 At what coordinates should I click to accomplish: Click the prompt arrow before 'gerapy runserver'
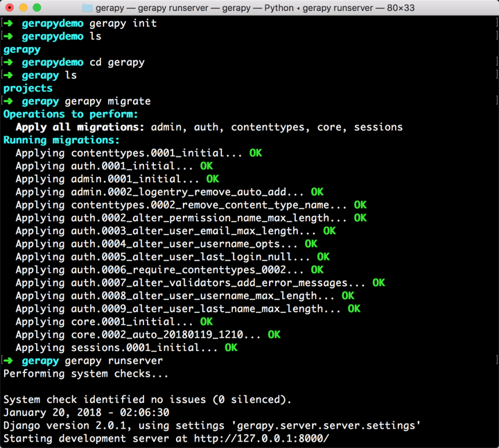8,361
